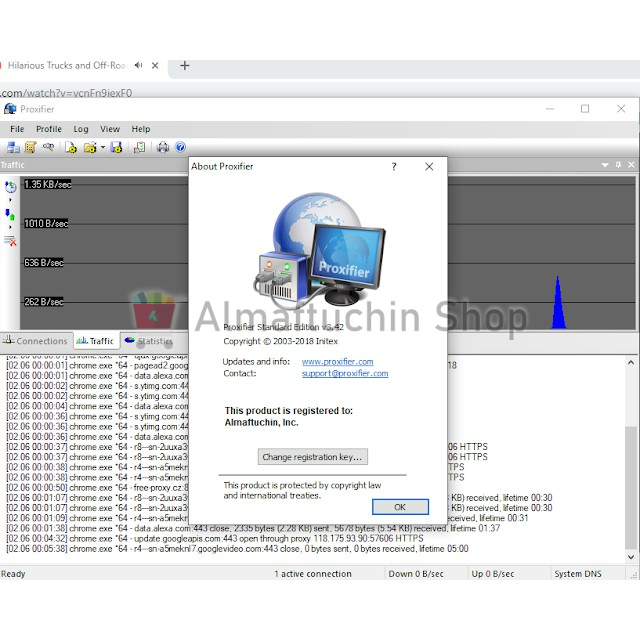Screen dimensions: 640x640
Task: Click blue Help question mark icon
Action: 180,147
